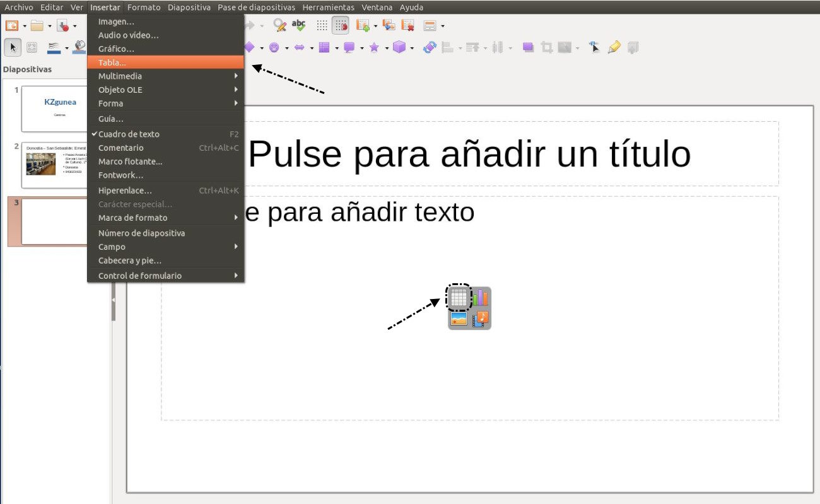Toggle display grid dots icon
The width and height of the screenshot is (820, 504).
coord(322,25)
